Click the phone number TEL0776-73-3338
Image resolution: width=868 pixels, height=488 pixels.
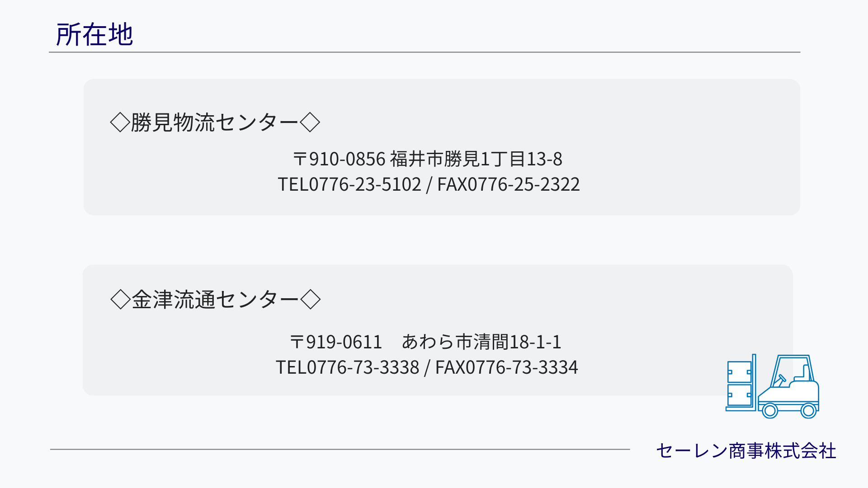tap(348, 367)
